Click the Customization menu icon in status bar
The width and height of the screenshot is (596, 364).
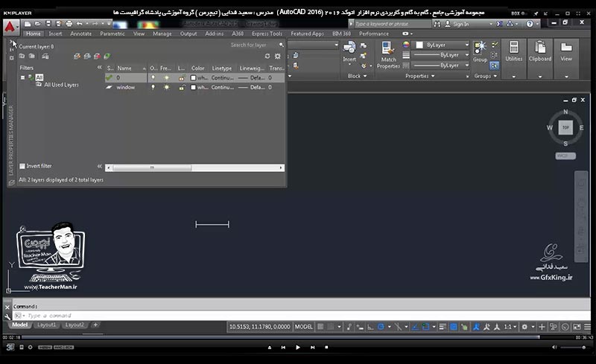587,327
